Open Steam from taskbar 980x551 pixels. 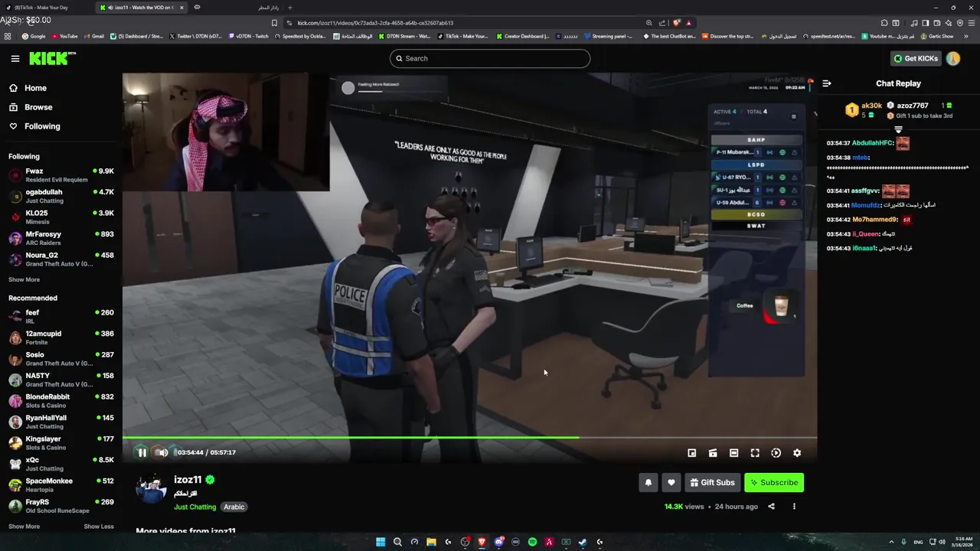[583, 542]
